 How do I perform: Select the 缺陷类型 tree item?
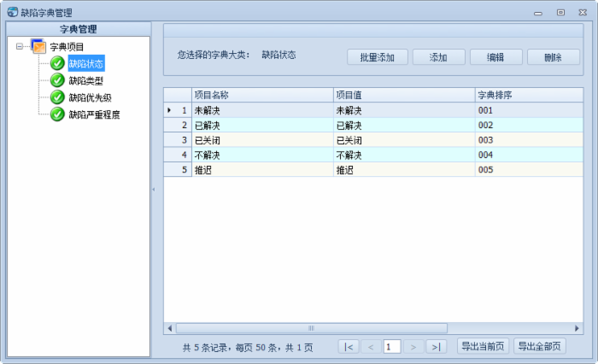85,80
